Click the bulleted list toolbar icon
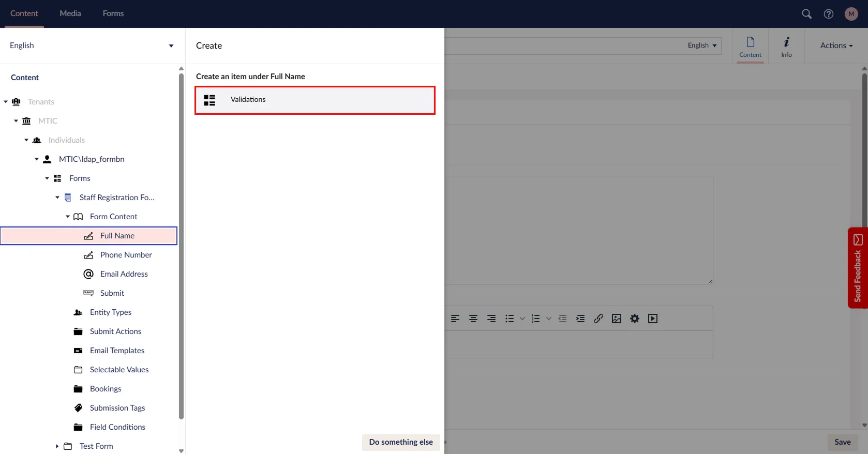Image resolution: width=868 pixels, height=454 pixels. 510,319
